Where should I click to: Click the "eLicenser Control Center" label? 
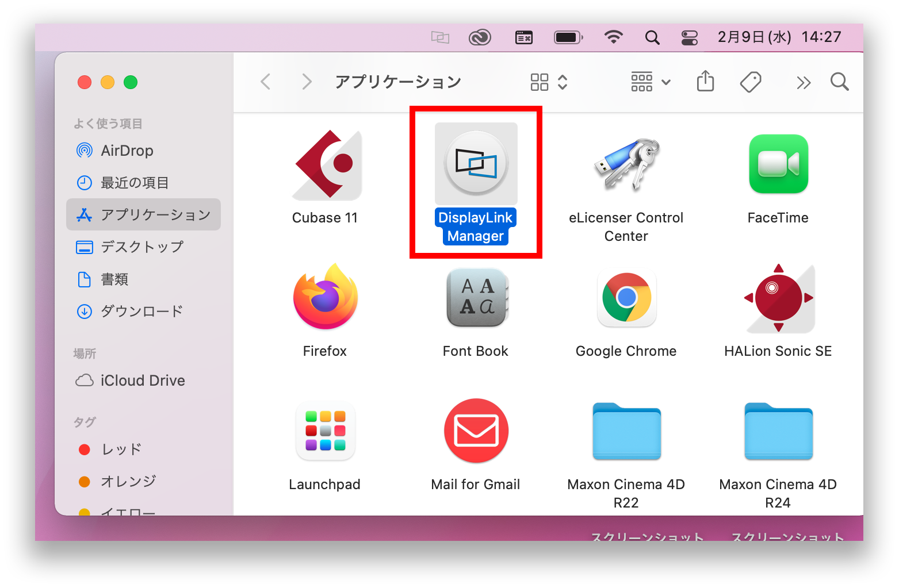click(626, 227)
